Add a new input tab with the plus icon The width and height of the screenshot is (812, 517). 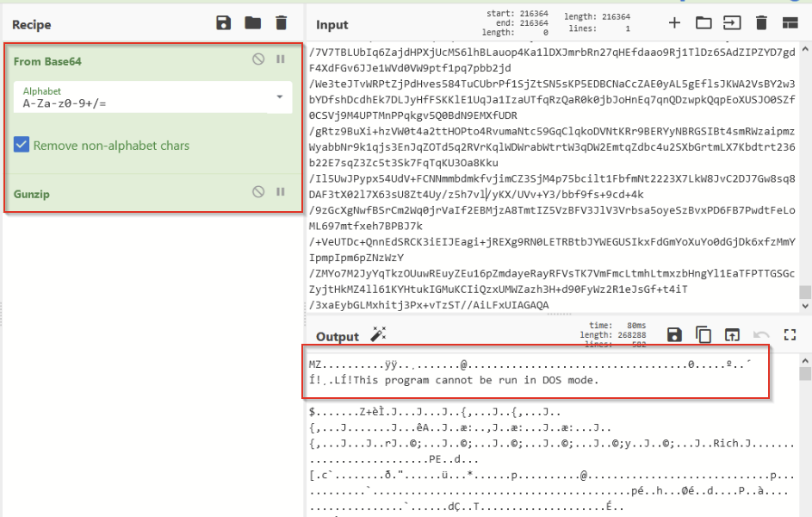pyautogui.click(x=674, y=22)
